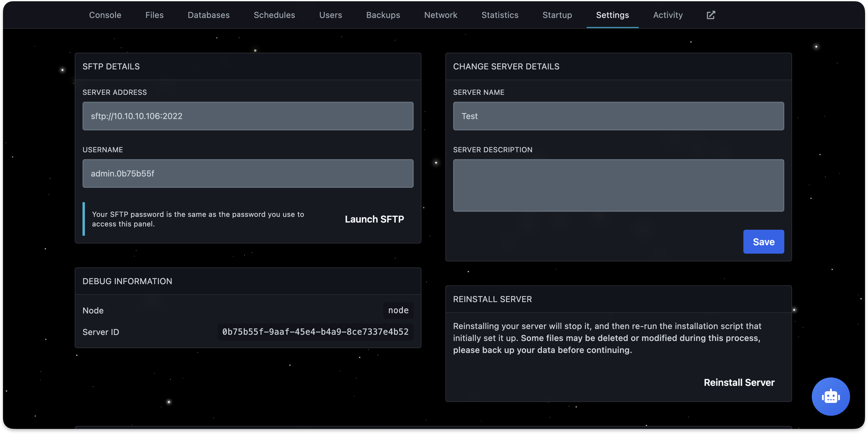868x434 pixels.
Task: View the Statistics tab
Action: click(500, 15)
